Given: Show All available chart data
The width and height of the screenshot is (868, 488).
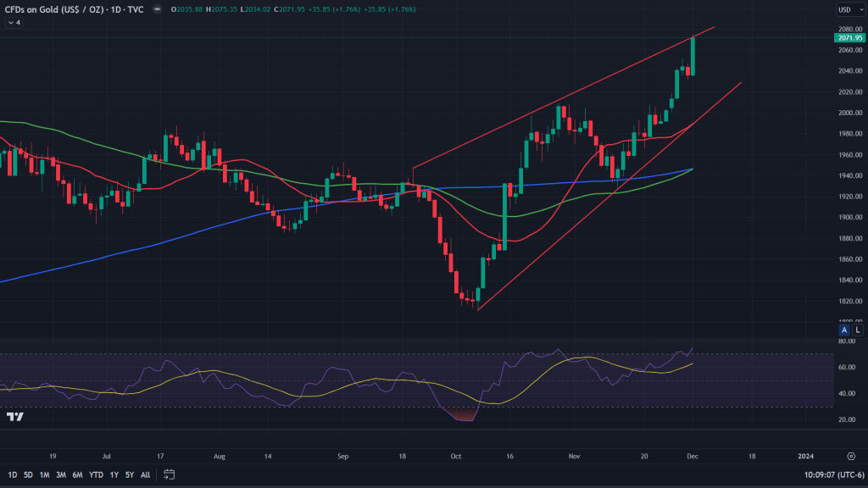Looking at the screenshot, I should coord(145,474).
